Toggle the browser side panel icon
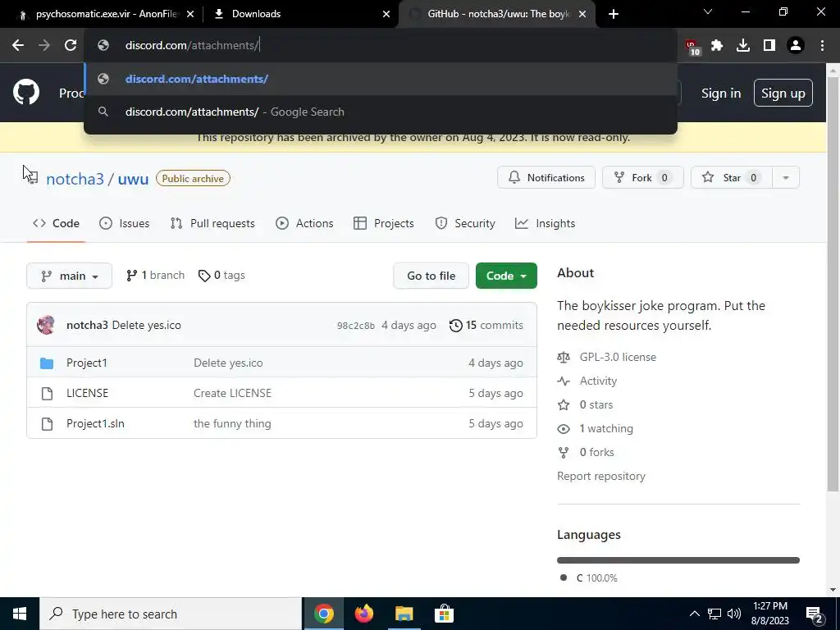This screenshot has height=630, width=840. point(769,46)
